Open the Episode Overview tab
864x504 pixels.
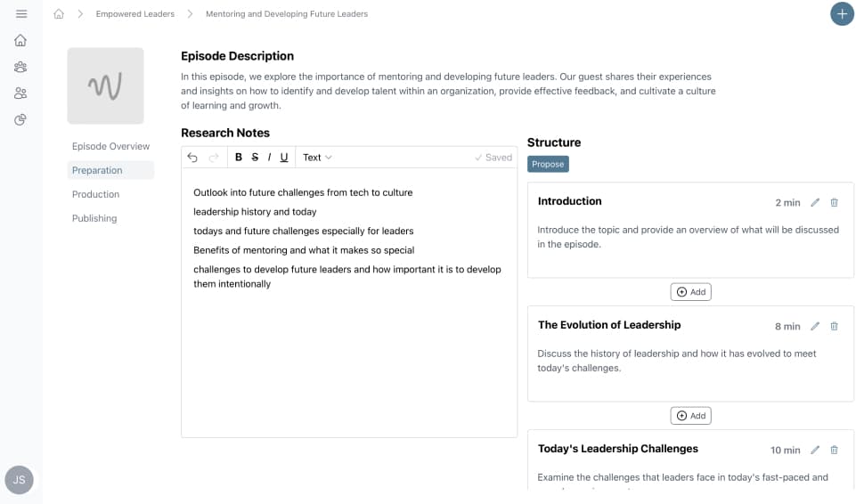pos(111,146)
